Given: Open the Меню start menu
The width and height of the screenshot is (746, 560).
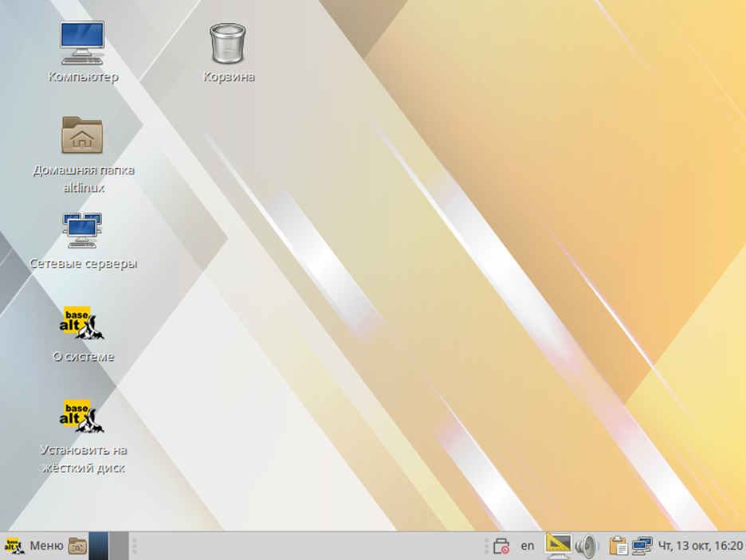Looking at the screenshot, I should pos(45,546).
